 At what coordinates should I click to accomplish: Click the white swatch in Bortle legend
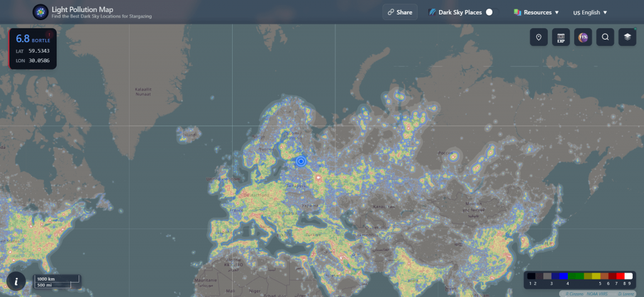[x=628, y=276]
